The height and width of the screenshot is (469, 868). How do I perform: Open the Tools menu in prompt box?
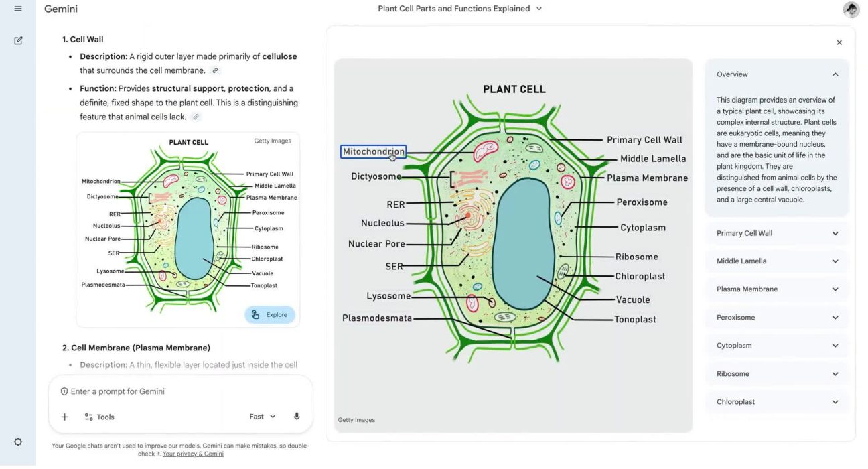99,417
